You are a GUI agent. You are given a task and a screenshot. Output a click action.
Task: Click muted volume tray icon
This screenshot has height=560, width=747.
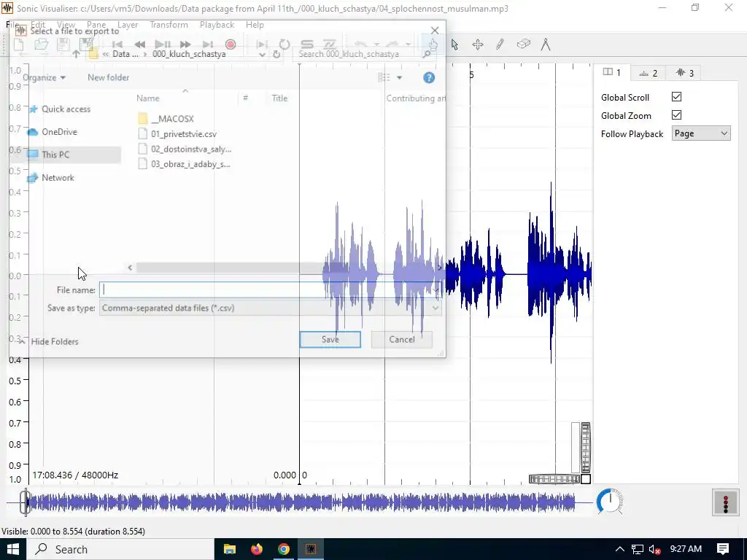tap(655, 550)
